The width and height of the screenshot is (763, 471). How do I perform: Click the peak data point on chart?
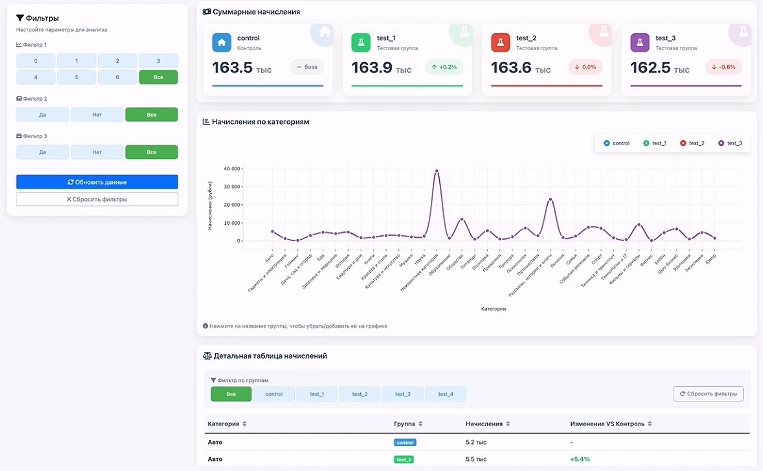436,171
